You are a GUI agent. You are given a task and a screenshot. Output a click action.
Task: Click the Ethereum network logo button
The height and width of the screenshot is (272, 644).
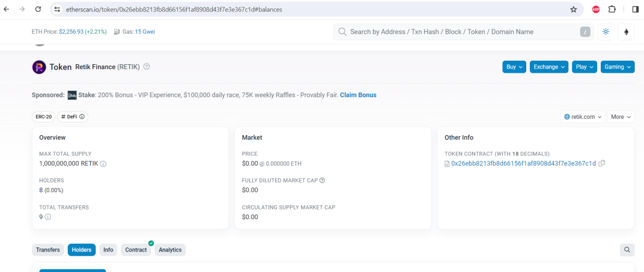coord(627,32)
